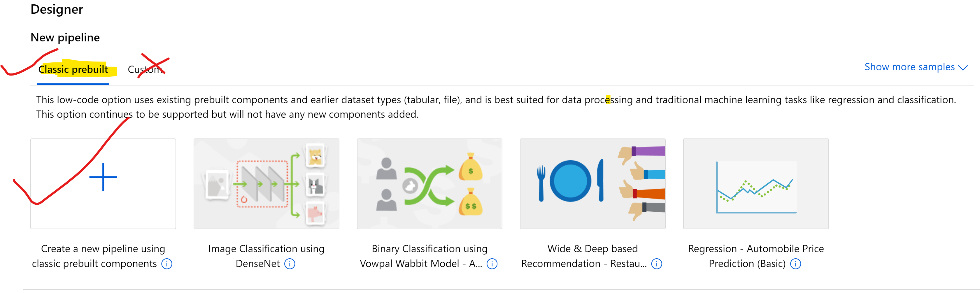Image resolution: width=980 pixels, height=293 pixels.
Task: Open info icon beside classic prebuilt components caption
Action: pyautogui.click(x=166, y=264)
